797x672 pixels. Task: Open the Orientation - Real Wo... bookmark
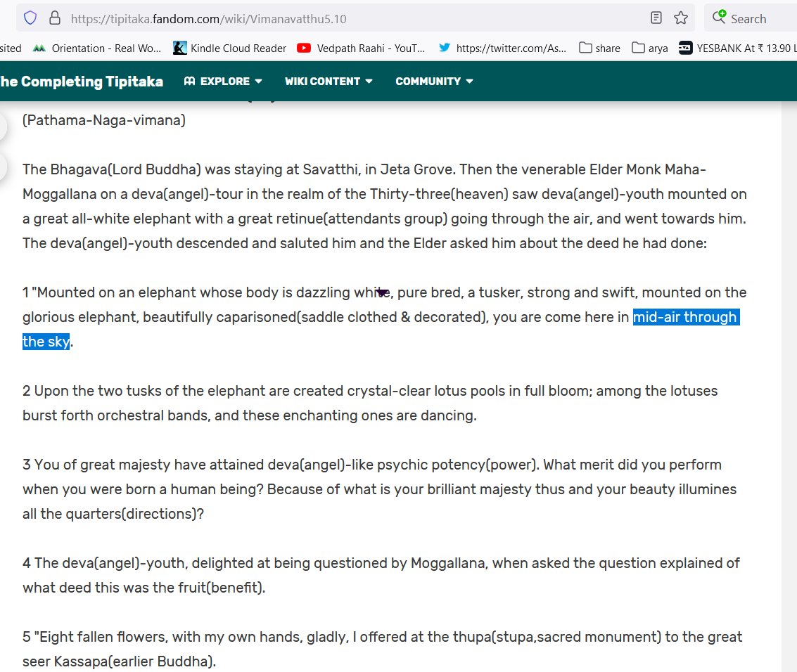click(x=96, y=49)
